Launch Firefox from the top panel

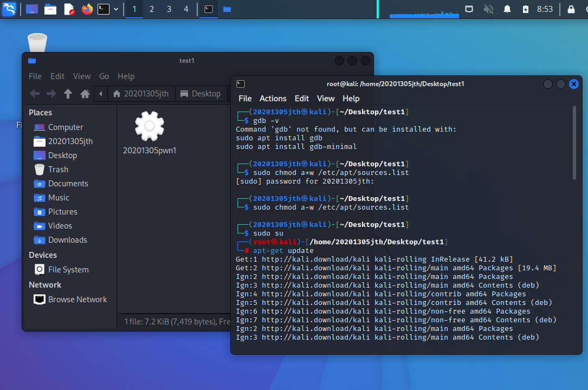tap(87, 9)
